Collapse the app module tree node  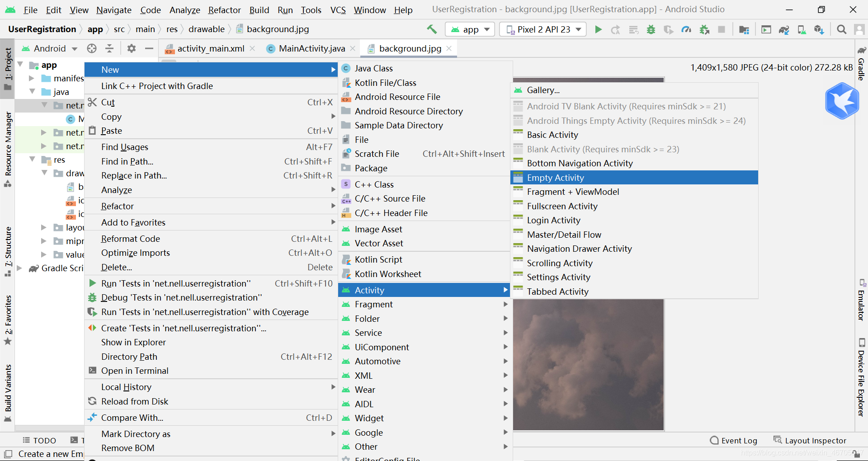coord(20,65)
